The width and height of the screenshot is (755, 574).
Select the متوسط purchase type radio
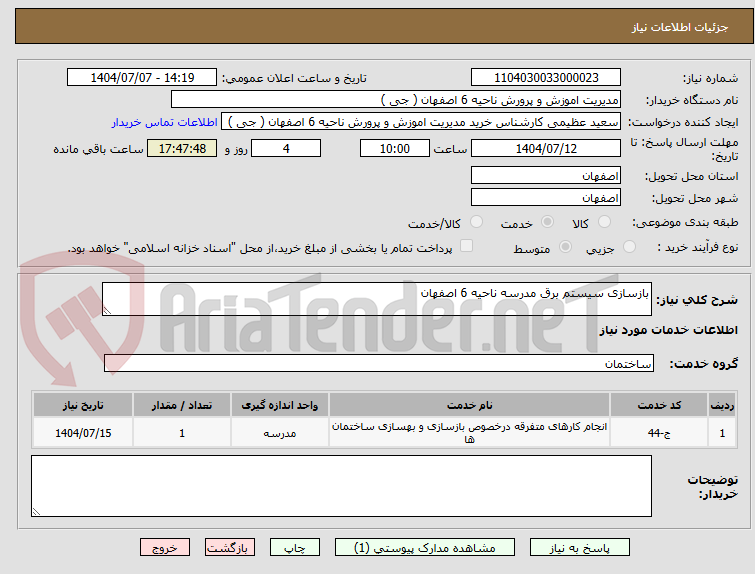tap(565, 247)
